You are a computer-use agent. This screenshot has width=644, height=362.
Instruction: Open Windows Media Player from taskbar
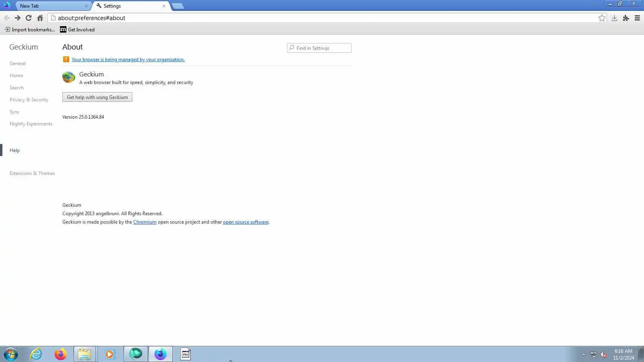click(109, 354)
